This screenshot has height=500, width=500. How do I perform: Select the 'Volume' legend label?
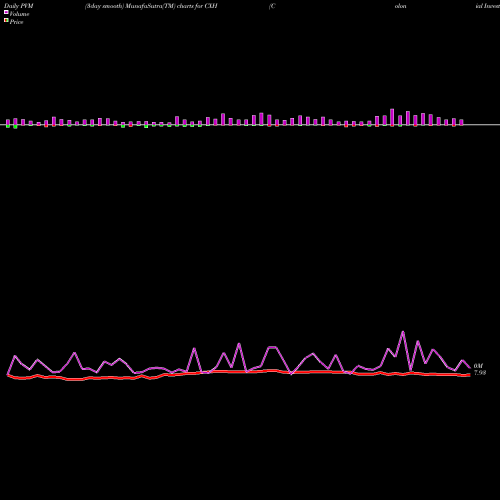(19, 14)
